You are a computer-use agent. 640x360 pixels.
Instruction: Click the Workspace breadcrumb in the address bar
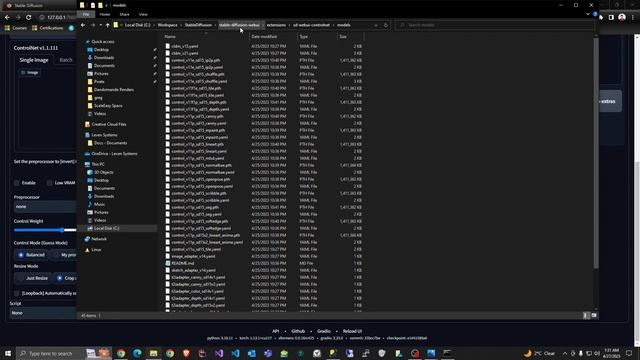tap(167, 25)
